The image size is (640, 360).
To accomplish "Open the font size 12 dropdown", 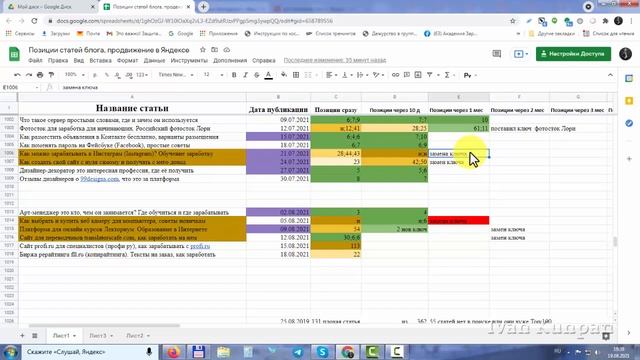I will coord(213,75).
